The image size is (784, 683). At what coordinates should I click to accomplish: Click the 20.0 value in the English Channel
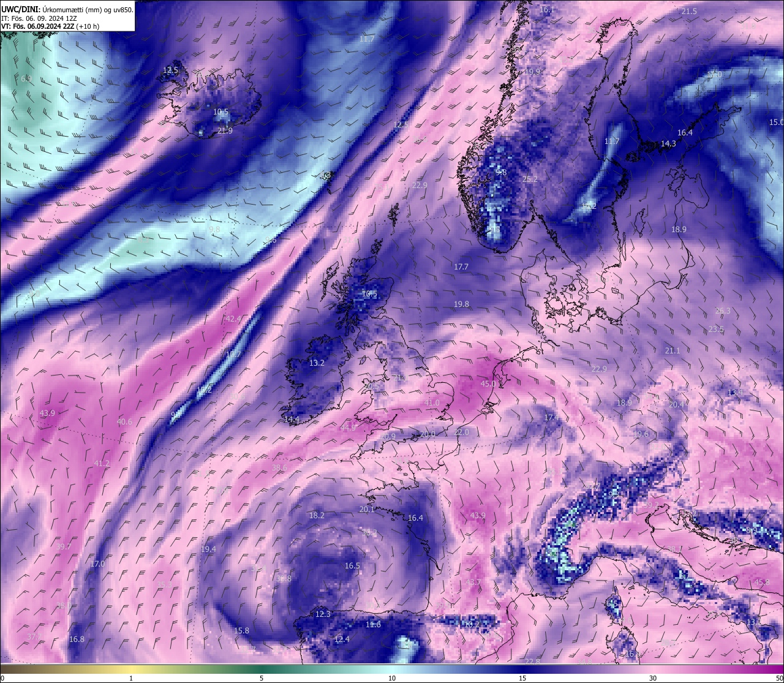pyautogui.click(x=428, y=434)
